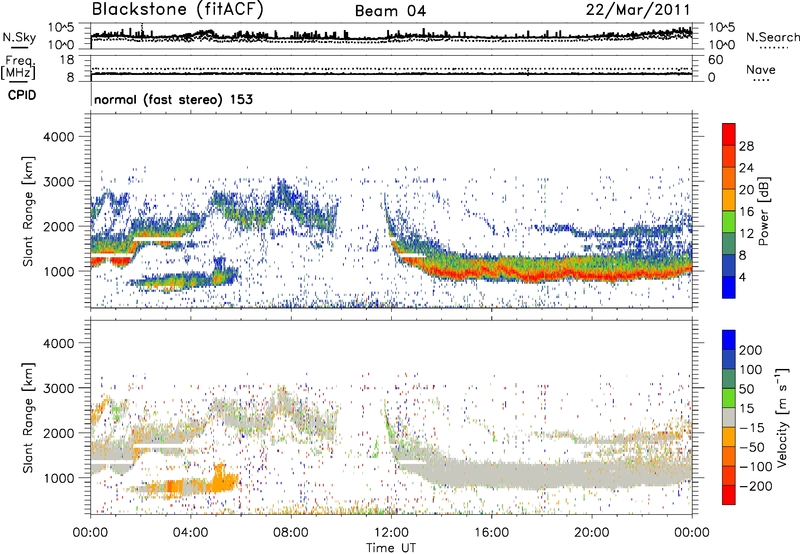Click the CPID label
Screen dimensions: 800x554
tap(22, 95)
